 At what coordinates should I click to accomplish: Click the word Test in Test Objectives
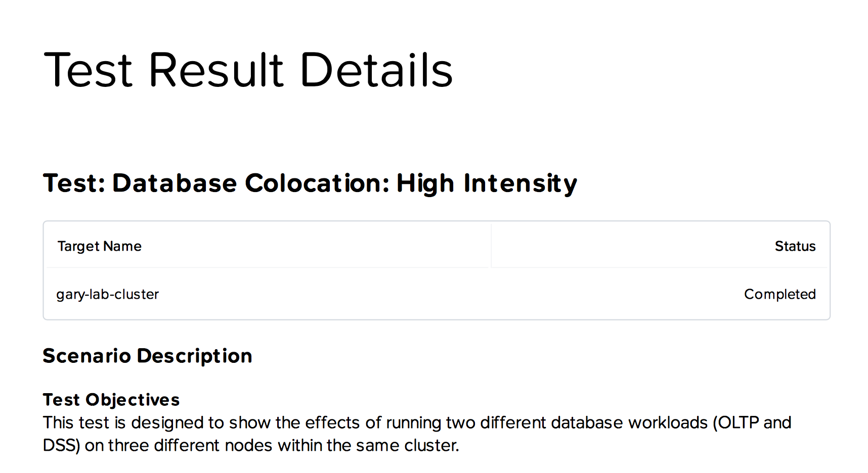(62, 400)
